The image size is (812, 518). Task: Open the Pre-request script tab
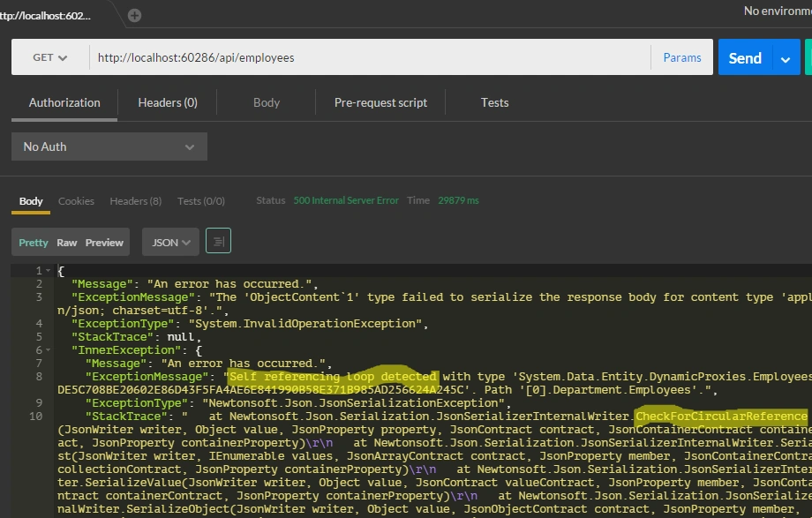point(380,102)
